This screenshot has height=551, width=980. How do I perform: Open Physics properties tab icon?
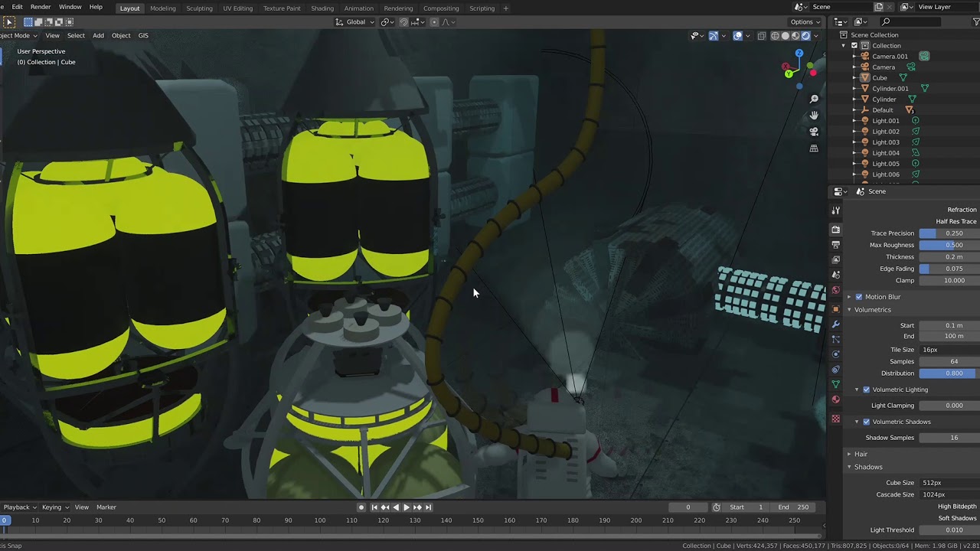tap(835, 354)
